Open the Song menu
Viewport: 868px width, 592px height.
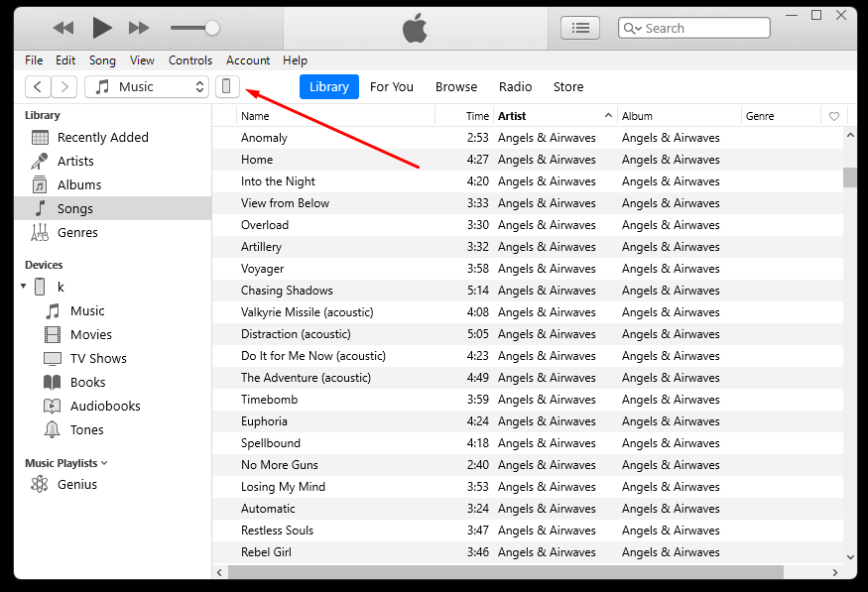click(x=102, y=60)
